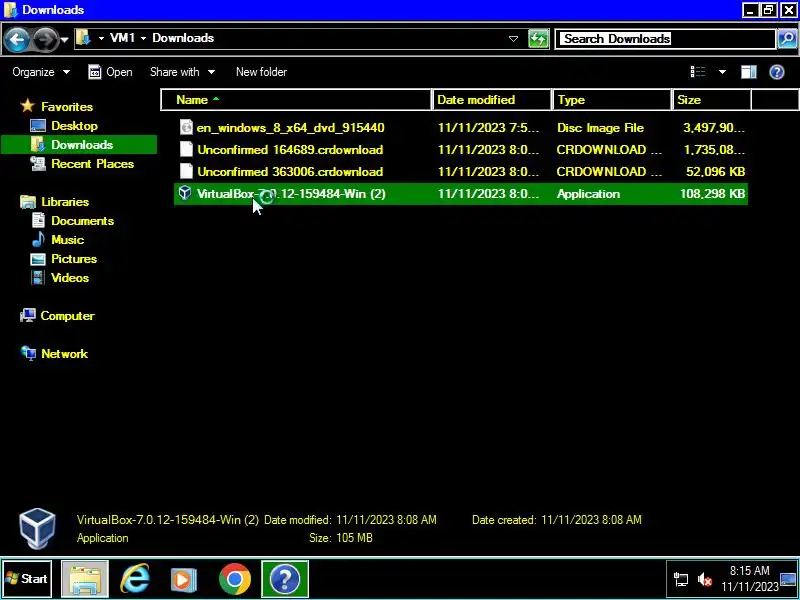
Task: Select Downloads in navigation pane
Action: pyautogui.click(x=79, y=144)
